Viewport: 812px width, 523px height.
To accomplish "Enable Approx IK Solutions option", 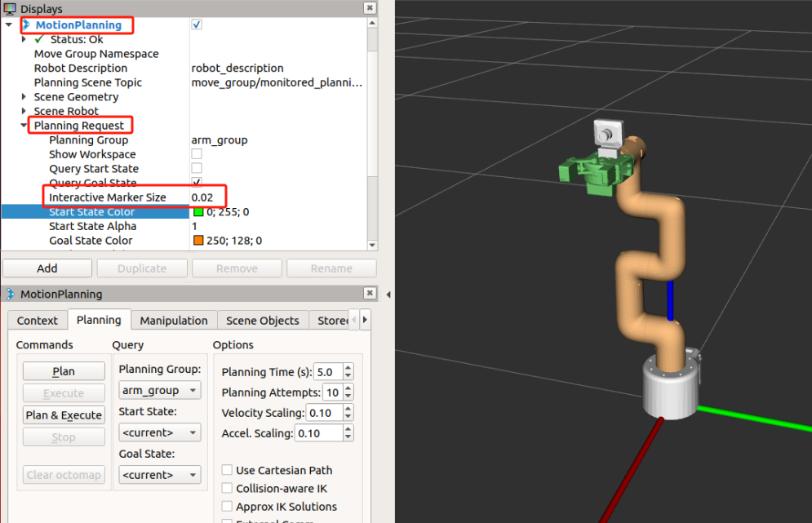I will [227, 506].
